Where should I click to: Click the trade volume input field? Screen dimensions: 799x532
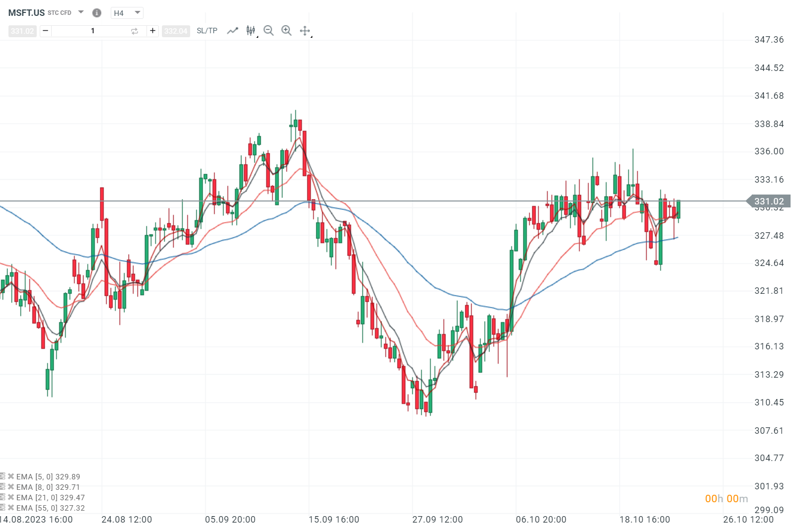point(93,31)
